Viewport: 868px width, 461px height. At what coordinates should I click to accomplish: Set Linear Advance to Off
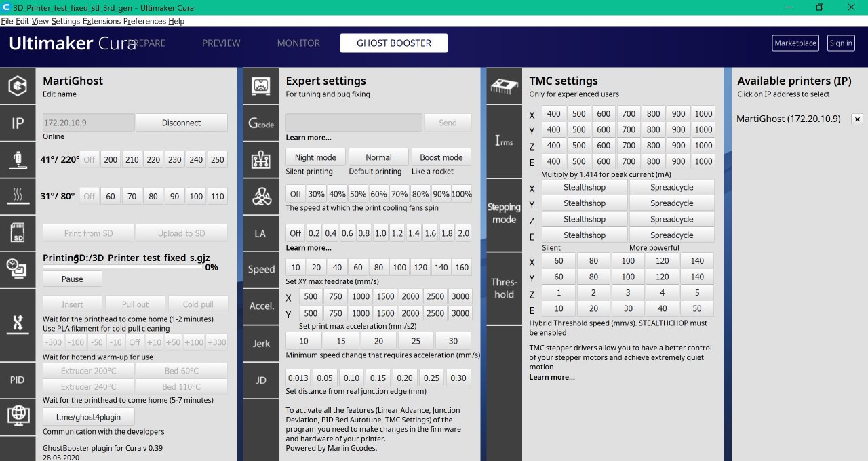click(x=296, y=233)
